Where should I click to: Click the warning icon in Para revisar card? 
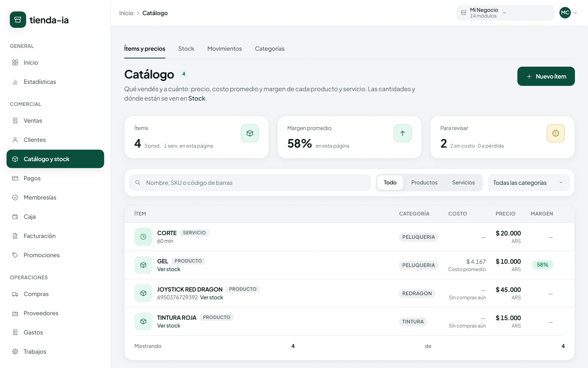tap(556, 133)
